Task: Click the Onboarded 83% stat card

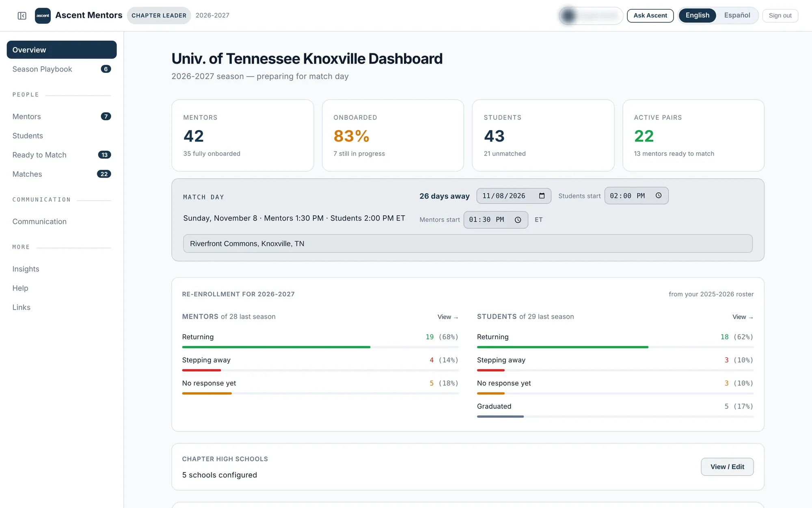Action: (x=393, y=135)
